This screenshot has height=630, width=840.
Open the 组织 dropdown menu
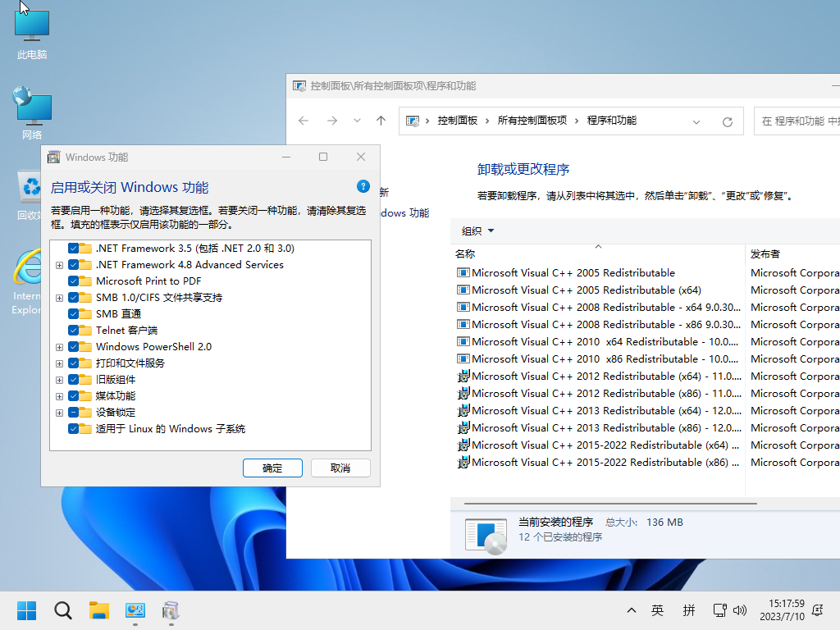(477, 231)
